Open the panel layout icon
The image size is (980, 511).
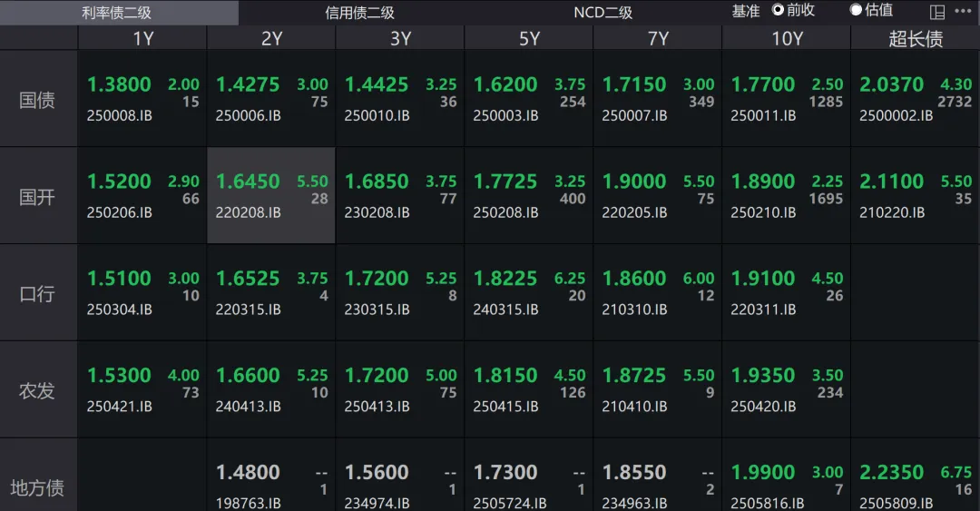(x=937, y=12)
